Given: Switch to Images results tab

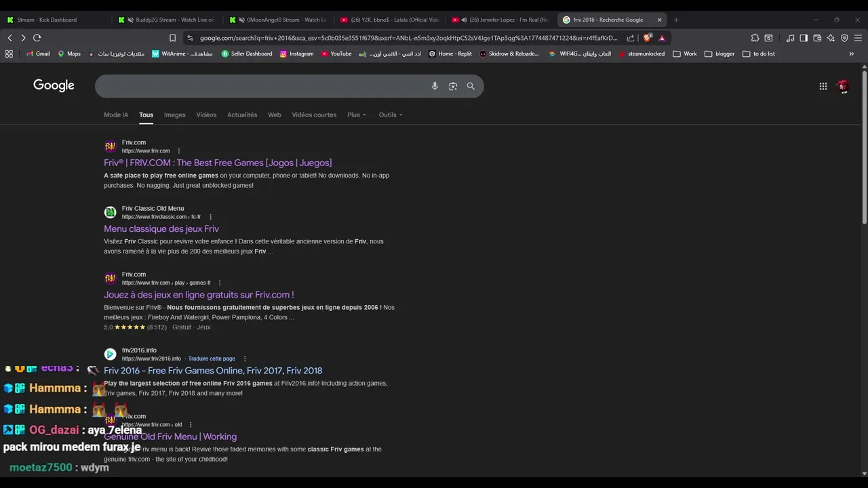Looking at the screenshot, I should point(174,115).
